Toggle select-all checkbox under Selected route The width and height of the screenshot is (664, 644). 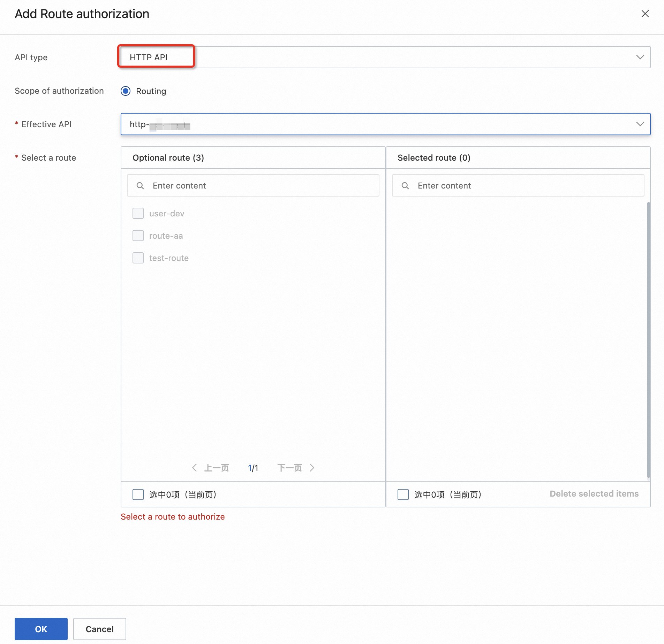[403, 494]
